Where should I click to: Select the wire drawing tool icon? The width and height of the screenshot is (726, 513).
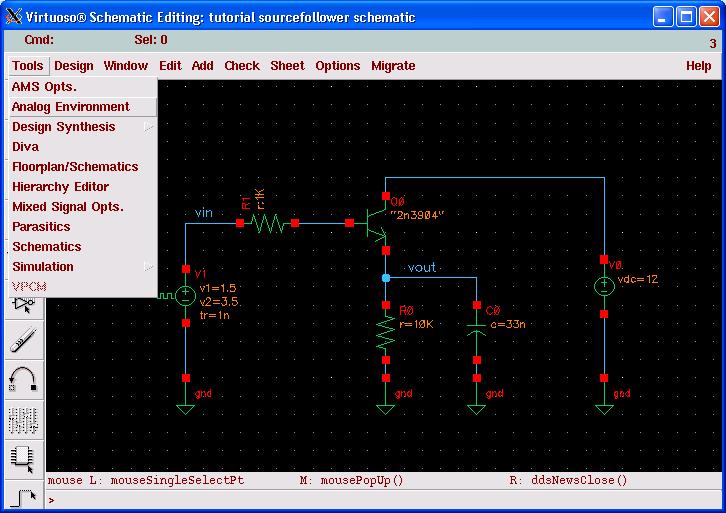23,493
